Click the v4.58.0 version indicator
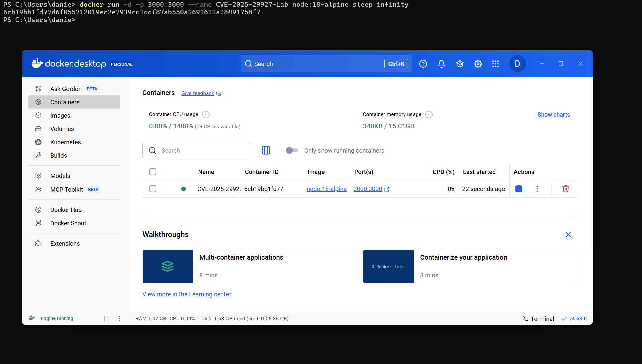This screenshot has height=364, width=642. click(x=574, y=319)
